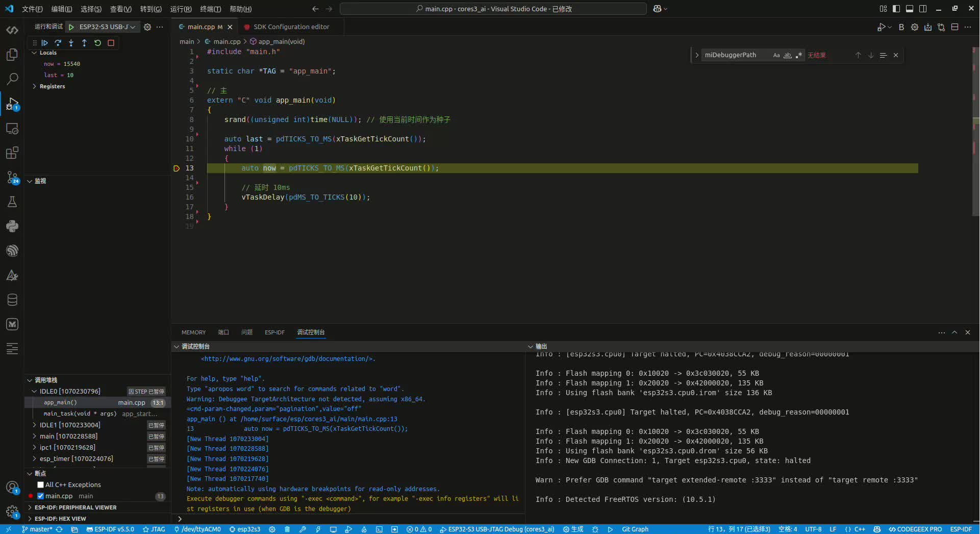The width and height of the screenshot is (980, 534).
Task: Toggle Use Regular Expression in find widget
Action: point(799,55)
